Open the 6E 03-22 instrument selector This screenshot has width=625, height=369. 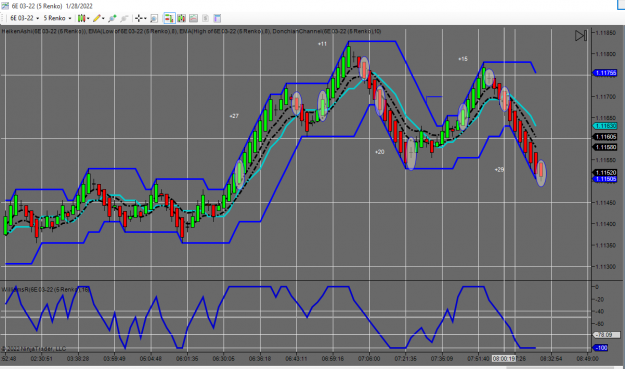pyautogui.click(x=24, y=18)
